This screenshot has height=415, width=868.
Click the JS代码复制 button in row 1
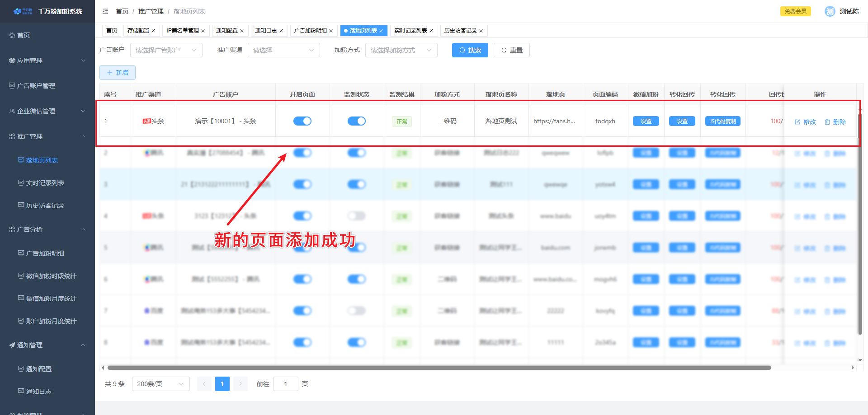[x=722, y=121]
